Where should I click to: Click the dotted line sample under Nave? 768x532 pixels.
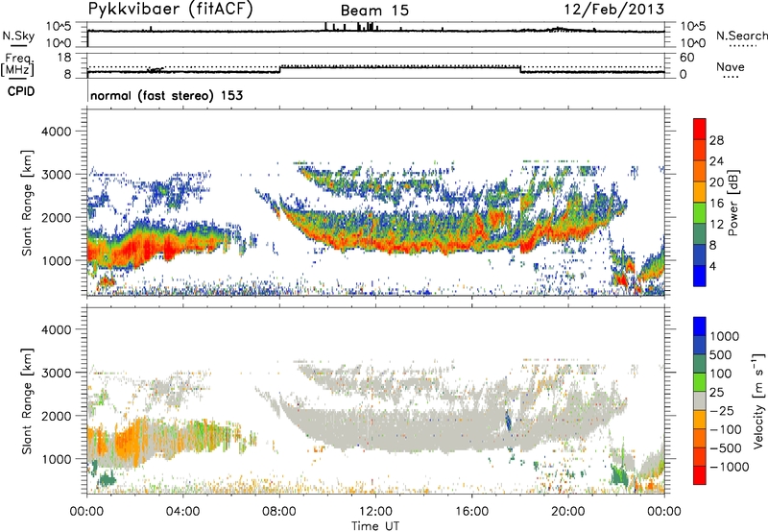(x=731, y=78)
